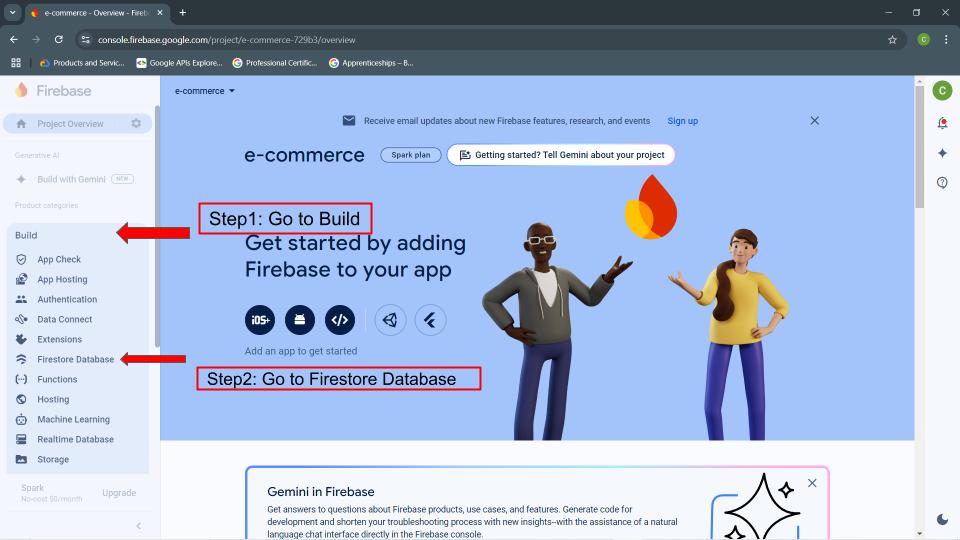Click the browser back arrow
The image size is (960, 540).
point(13,39)
